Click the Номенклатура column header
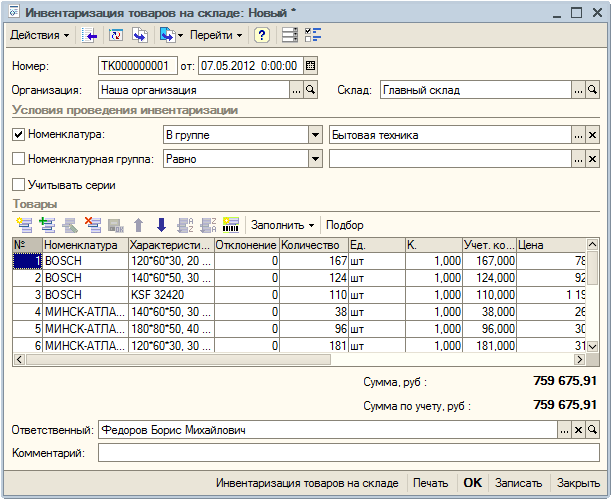The height and width of the screenshot is (499, 611). click(x=85, y=245)
